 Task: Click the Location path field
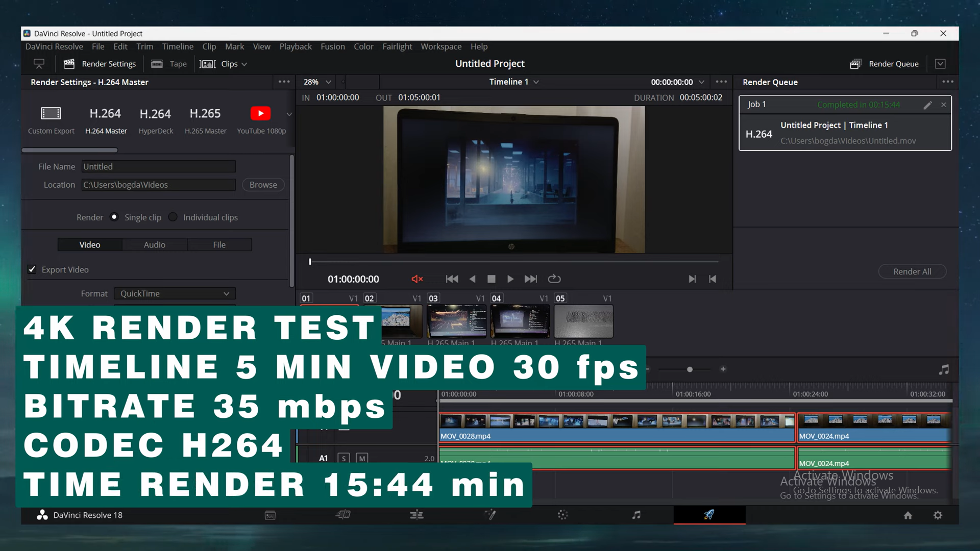158,185
